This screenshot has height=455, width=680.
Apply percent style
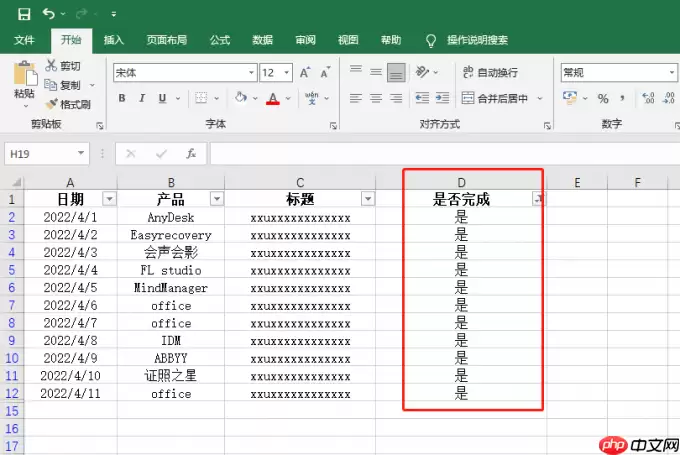[603, 99]
